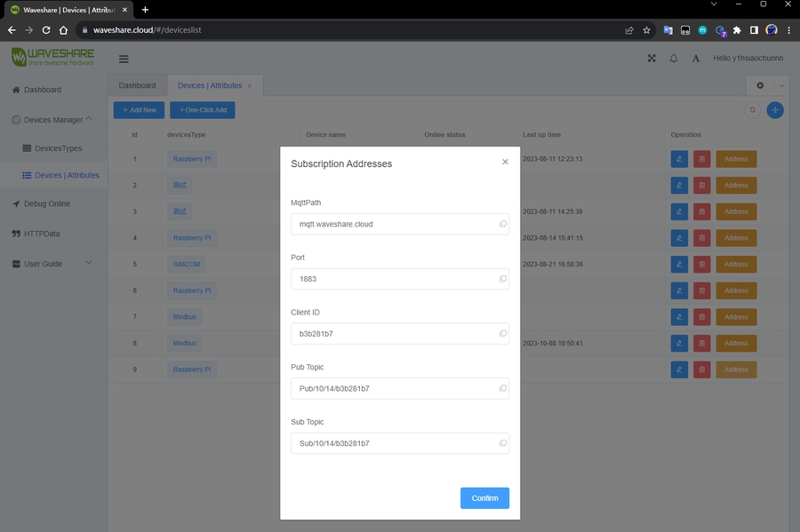
Task: Copy the Port field value
Action: [503, 279]
